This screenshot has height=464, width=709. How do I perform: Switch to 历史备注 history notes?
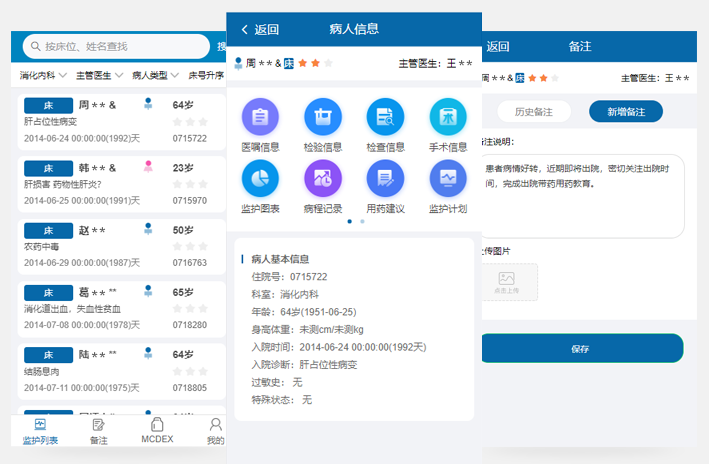click(533, 112)
